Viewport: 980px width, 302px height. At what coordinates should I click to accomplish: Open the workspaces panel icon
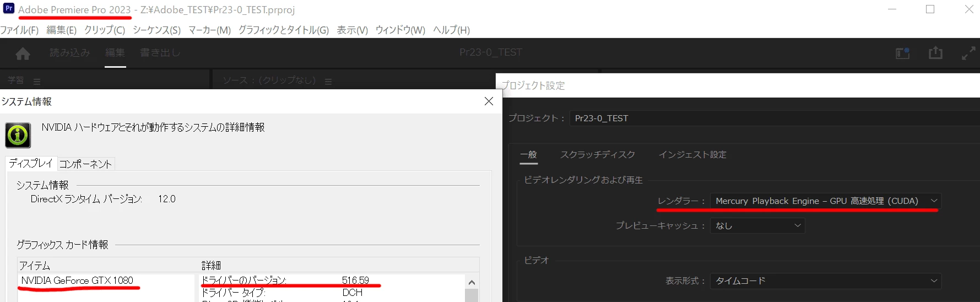[x=902, y=53]
